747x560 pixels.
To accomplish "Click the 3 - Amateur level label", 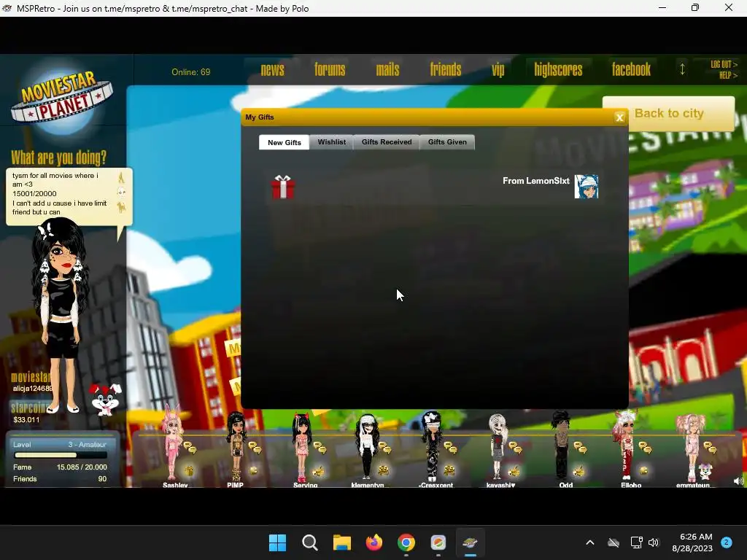I will (88, 444).
